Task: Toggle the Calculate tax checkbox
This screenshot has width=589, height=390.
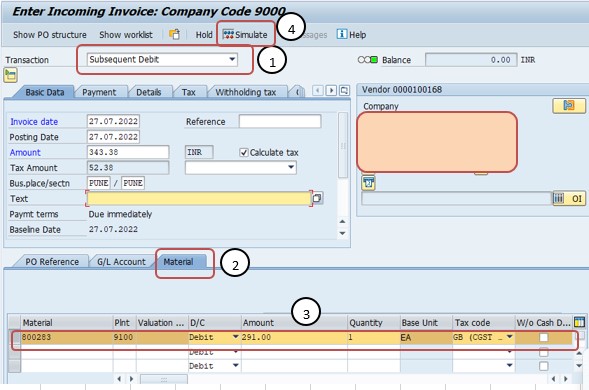Action: (x=244, y=153)
